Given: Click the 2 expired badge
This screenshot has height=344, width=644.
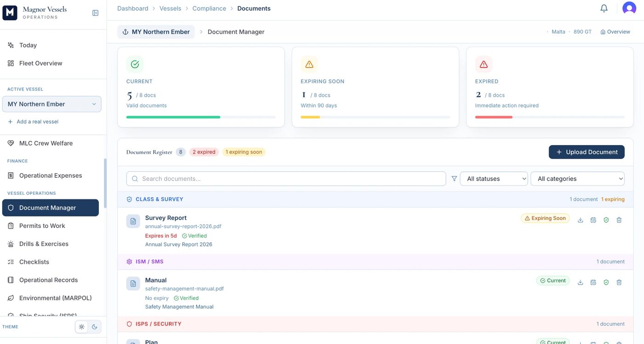Looking at the screenshot, I should 204,152.
